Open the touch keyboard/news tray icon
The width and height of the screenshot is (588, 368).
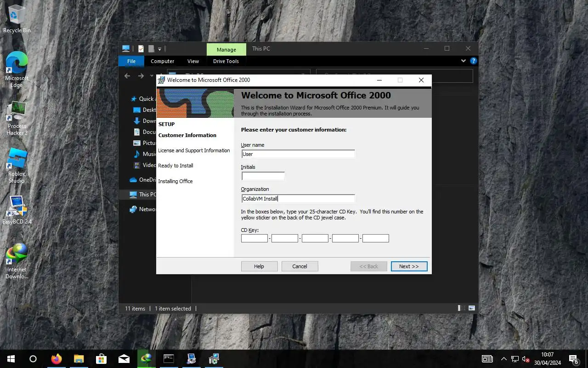click(x=487, y=359)
